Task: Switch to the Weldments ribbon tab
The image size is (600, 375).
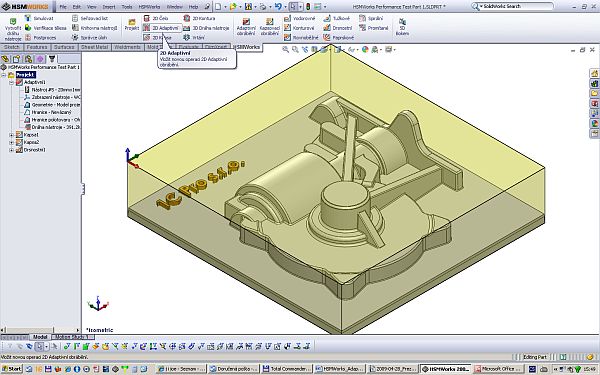Action: (x=127, y=47)
